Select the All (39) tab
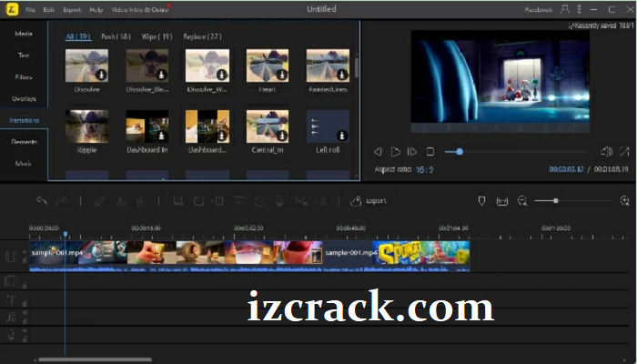 click(x=78, y=36)
